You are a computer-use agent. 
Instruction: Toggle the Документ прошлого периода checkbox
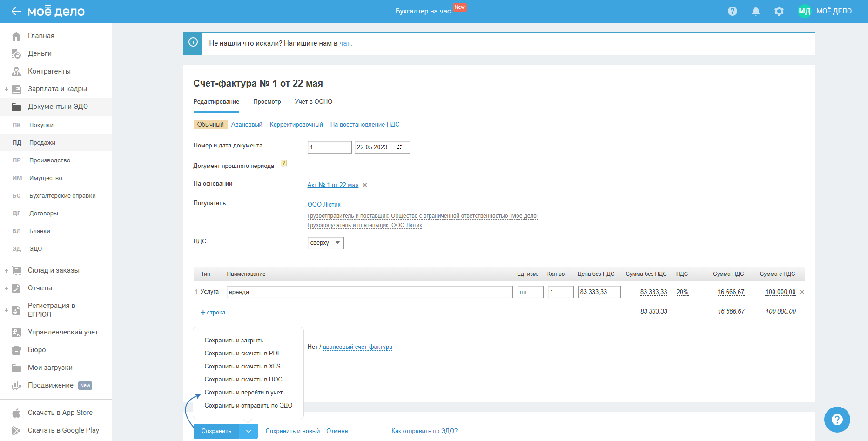311,164
